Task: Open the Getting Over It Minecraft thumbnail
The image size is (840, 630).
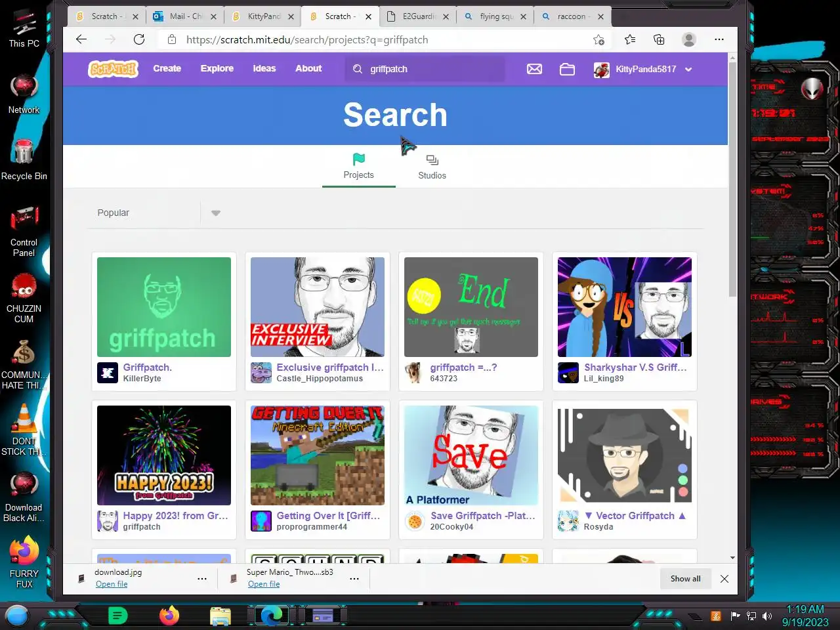Action: pos(318,455)
